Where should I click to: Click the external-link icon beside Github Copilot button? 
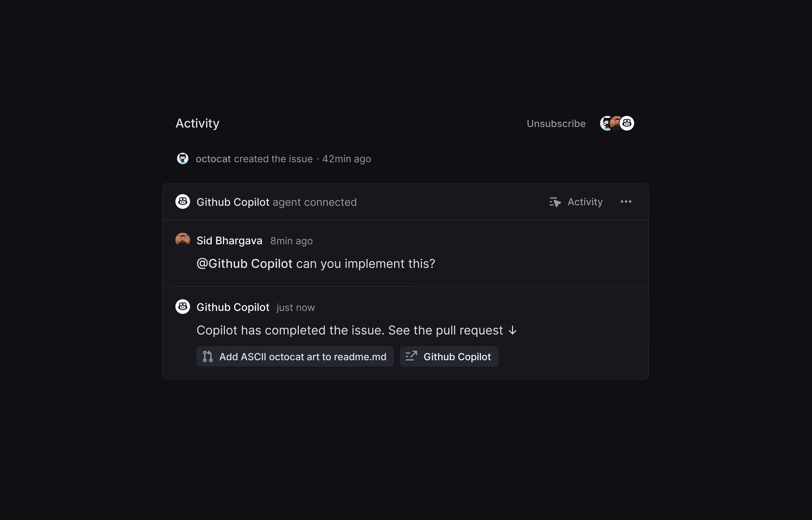pyautogui.click(x=412, y=356)
